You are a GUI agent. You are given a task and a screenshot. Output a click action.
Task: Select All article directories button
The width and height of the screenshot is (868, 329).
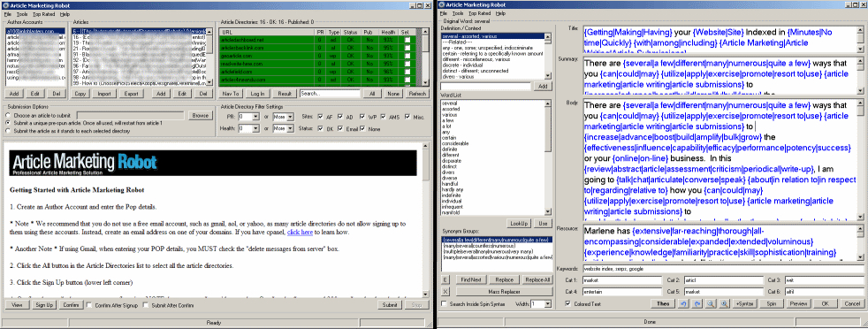(x=372, y=94)
